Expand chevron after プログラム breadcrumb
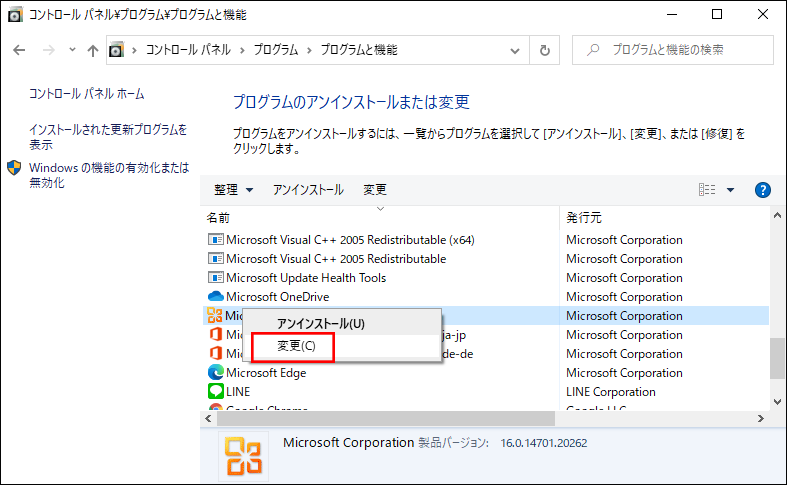Screen dimensions: 787x485 point(309,50)
